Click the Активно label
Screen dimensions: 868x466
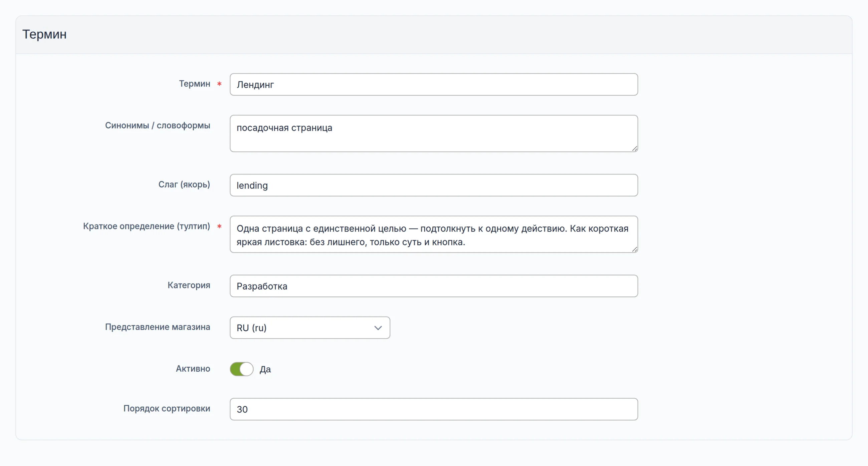click(x=193, y=369)
